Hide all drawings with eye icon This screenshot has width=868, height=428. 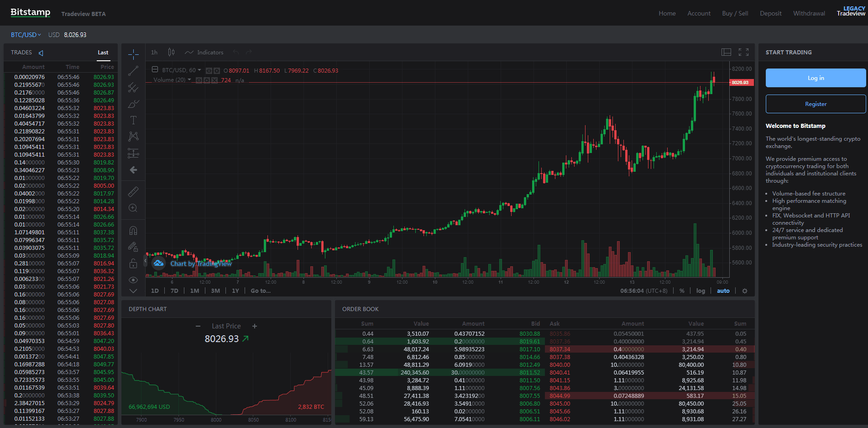tap(133, 280)
